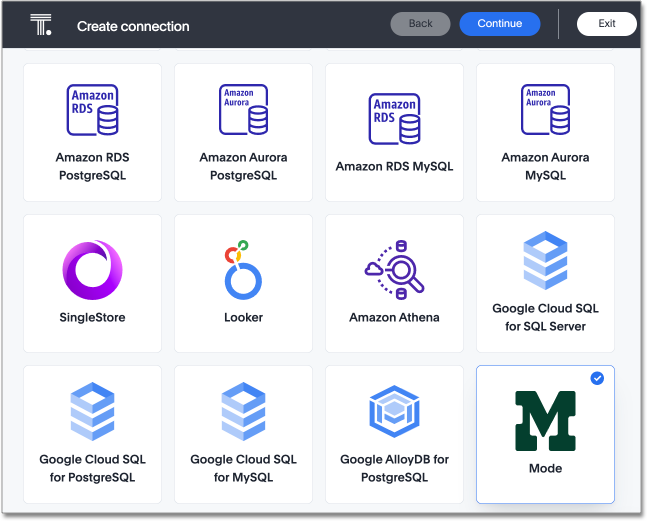This screenshot has height=521, width=647.
Task: Click the SingleStore tile label
Action: (92, 317)
